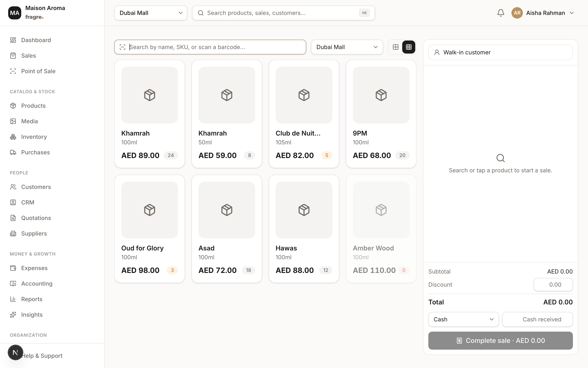Add Khamrah 50ml to the sale
Viewport: 588px width, 368px height.
click(227, 114)
